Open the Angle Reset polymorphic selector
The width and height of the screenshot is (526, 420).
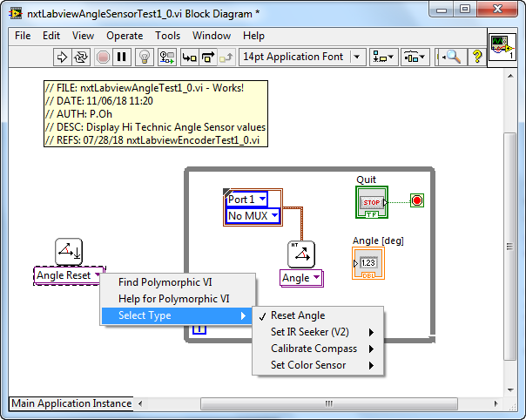[x=69, y=275]
